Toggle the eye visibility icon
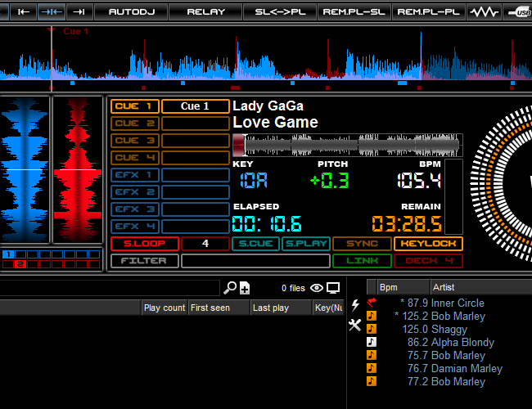 pos(317,288)
